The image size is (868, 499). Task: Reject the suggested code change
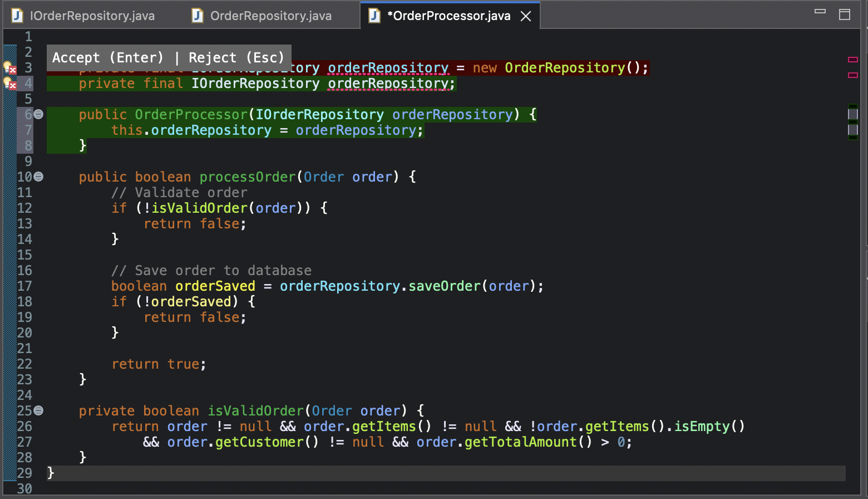[x=236, y=57]
